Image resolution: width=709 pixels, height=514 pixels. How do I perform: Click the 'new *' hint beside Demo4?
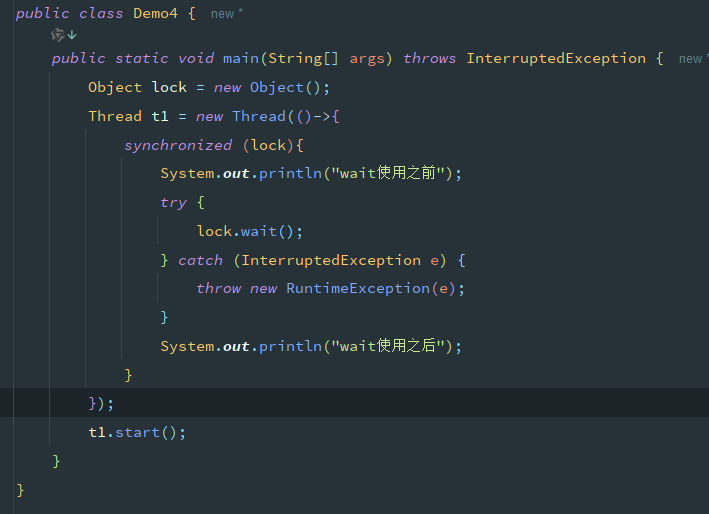227,14
